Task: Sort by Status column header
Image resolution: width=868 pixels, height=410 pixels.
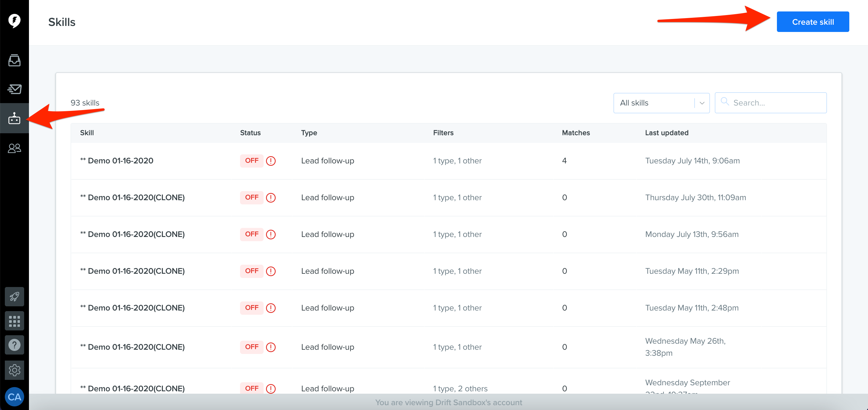Action: (250, 133)
